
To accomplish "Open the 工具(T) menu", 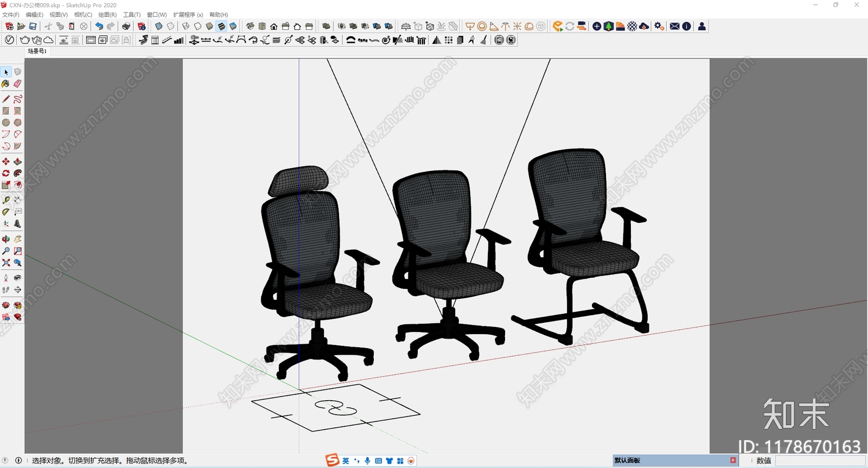I will 132,15.
